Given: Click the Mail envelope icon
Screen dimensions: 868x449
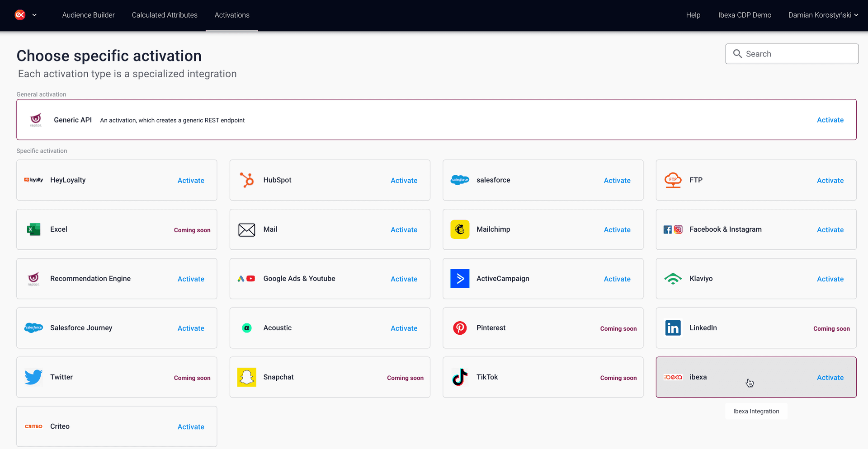Looking at the screenshot, I should [247, 230].
